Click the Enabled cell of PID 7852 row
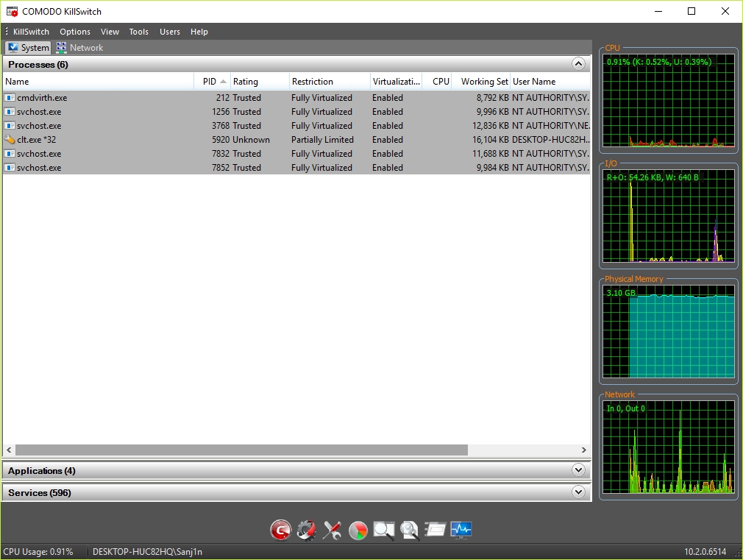This screenshot has width=743, height=560. point(388,168)
